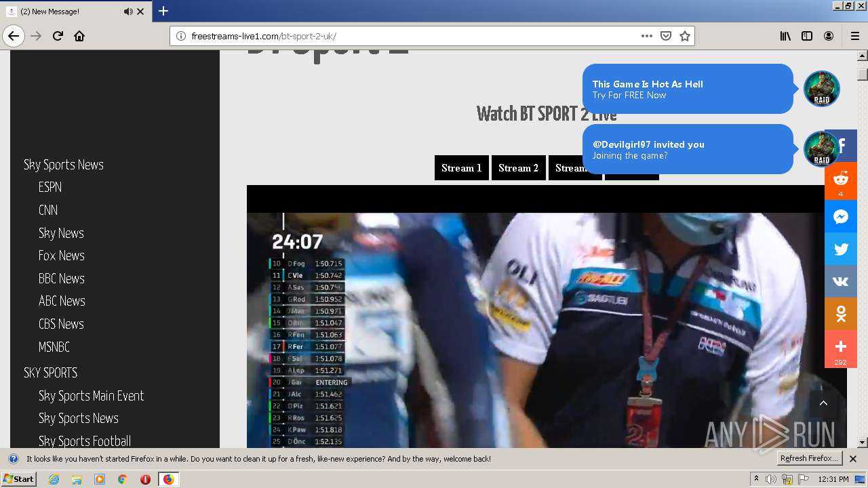The width and height of the screenshot is (868, 488).
Task: Show site information icon in address bar
Action: pos(181,36)
